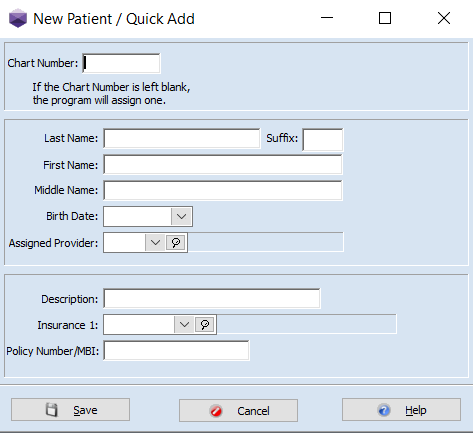Open the Birth Date dropdown arrow

(181, 216)
